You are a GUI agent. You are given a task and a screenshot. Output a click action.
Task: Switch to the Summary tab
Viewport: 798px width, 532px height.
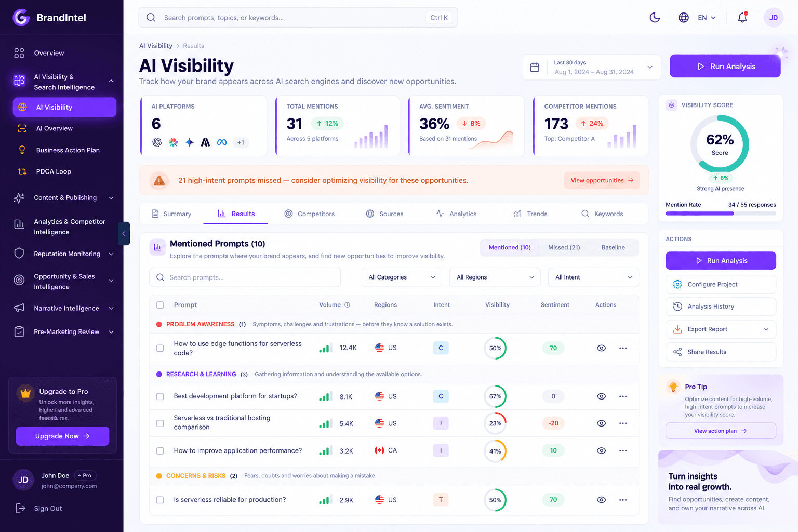pos(171,214)
